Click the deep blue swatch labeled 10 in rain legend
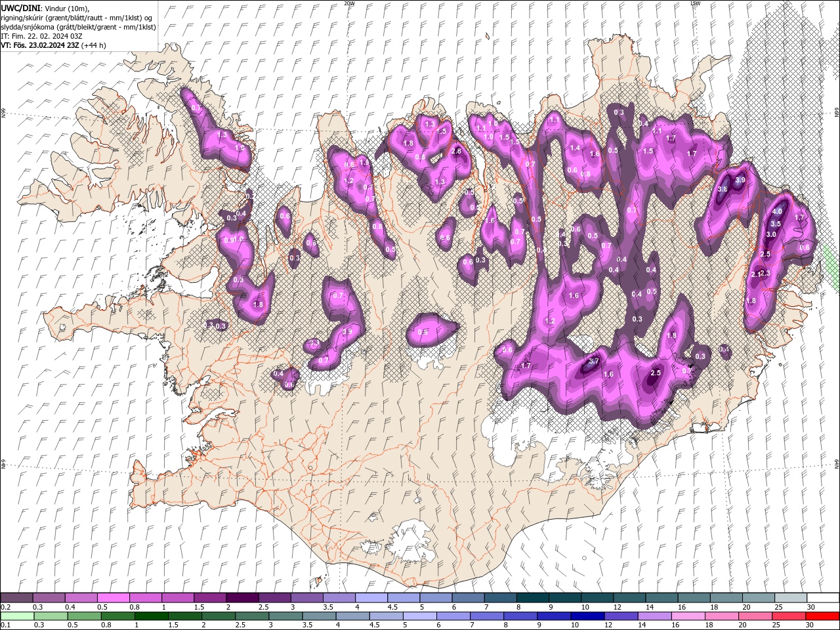The width and height of the screenshot is (840, 630). click(x=587, y=616)
